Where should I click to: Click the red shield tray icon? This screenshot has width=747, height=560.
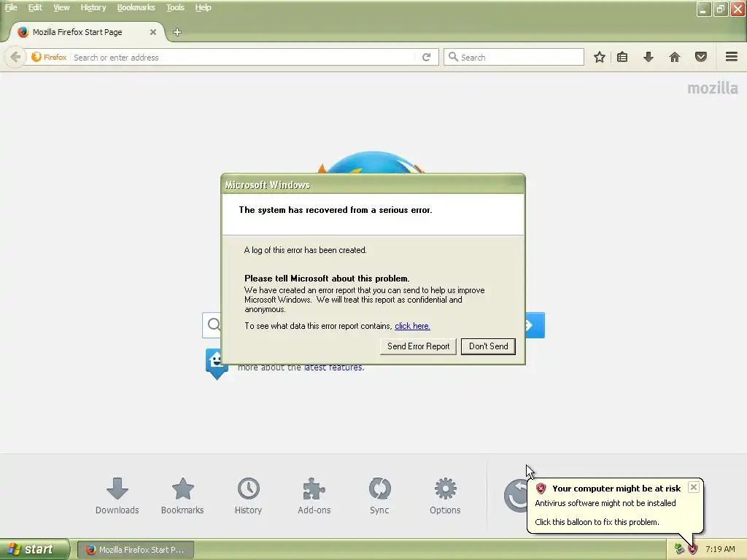click(692, 549)
